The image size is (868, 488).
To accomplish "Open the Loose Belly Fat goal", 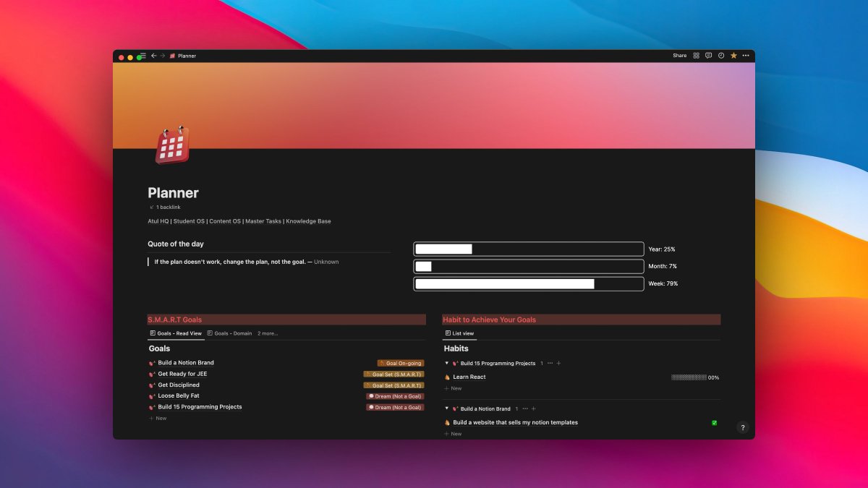I will coord(179,396).
